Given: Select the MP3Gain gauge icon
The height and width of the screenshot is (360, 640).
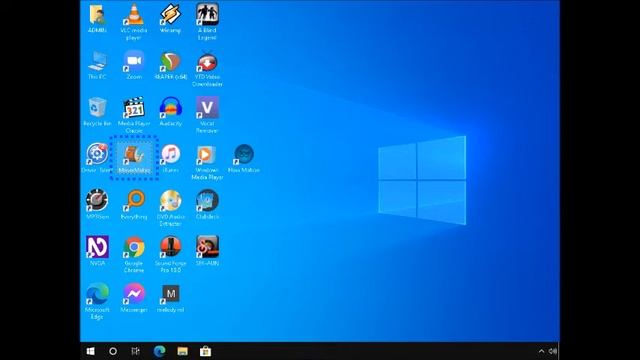Looking at the screenshot, I should (x=97, y=201).
